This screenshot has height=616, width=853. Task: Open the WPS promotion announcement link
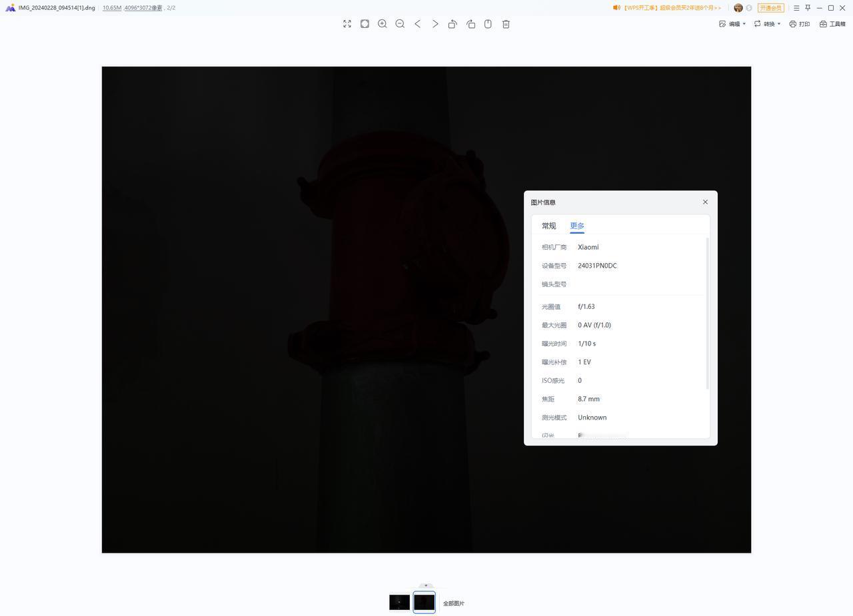click(x=667, y=8)
